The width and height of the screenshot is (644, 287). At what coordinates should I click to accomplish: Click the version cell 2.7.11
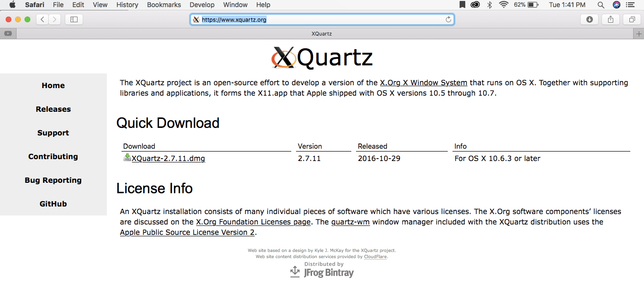click(309, 159)
